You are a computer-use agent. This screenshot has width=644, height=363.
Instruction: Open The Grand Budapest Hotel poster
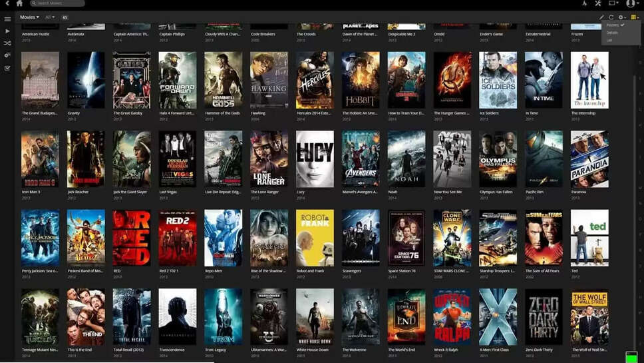tap(40, 80)
